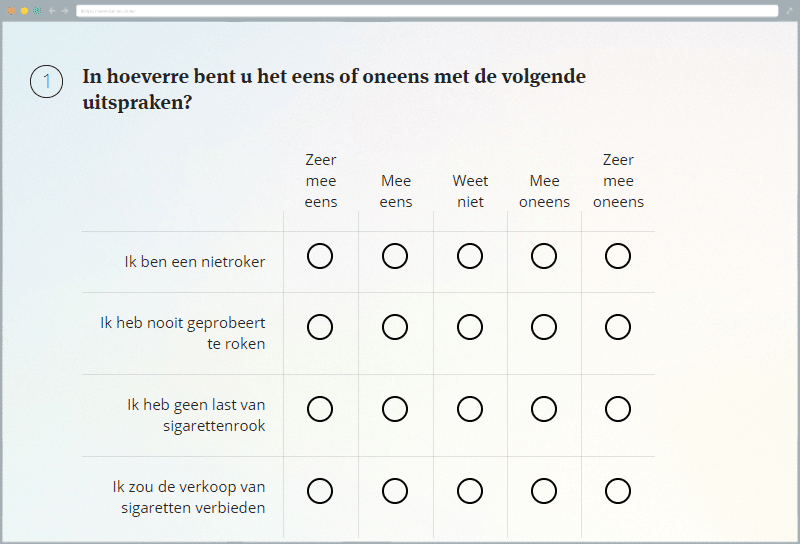Choose 'Mee eens' for 'verkoop van sigaretten verbieden'

[395, 491]
